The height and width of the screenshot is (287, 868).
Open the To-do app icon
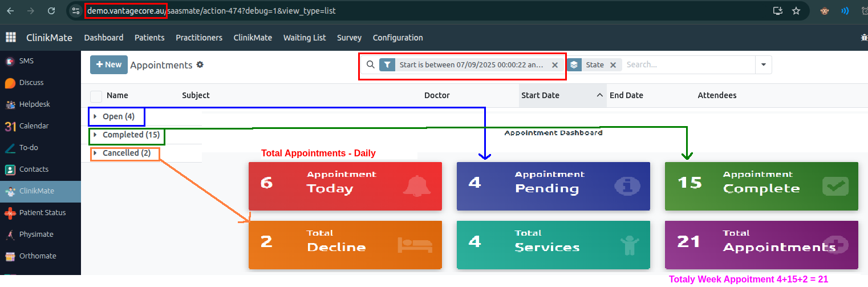coord(10,148)
